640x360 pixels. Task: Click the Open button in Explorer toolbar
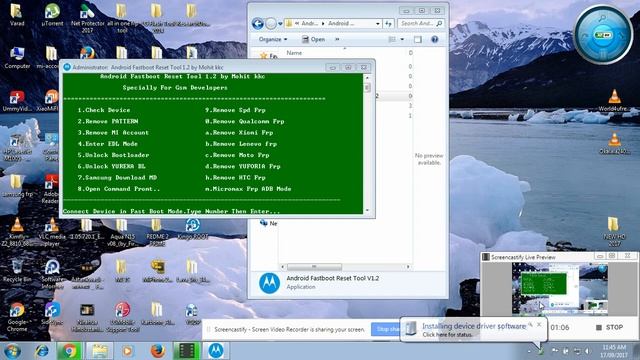(313, 39)
